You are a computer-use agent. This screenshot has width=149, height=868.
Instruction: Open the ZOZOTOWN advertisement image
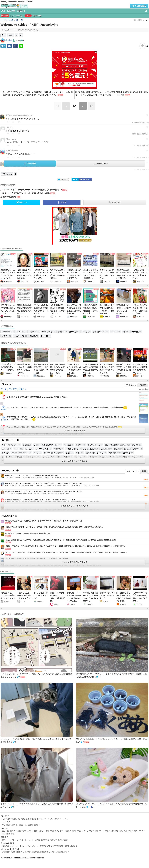(74, 226)
